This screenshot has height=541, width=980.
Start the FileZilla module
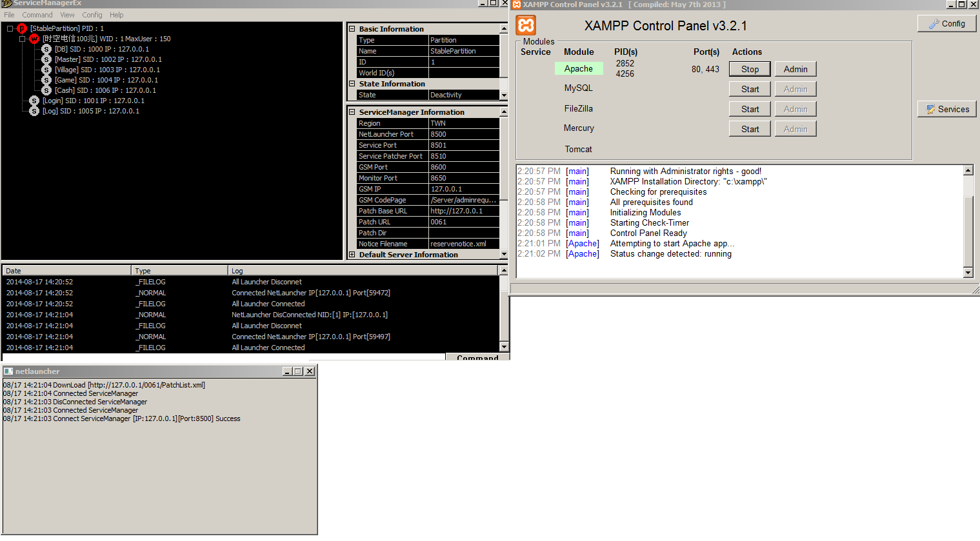coord(750,109)
